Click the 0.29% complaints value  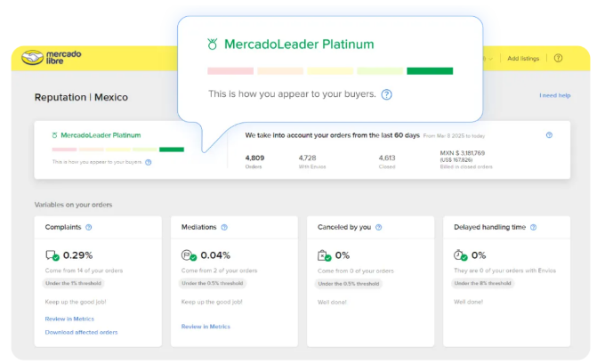tap(77, 255)
